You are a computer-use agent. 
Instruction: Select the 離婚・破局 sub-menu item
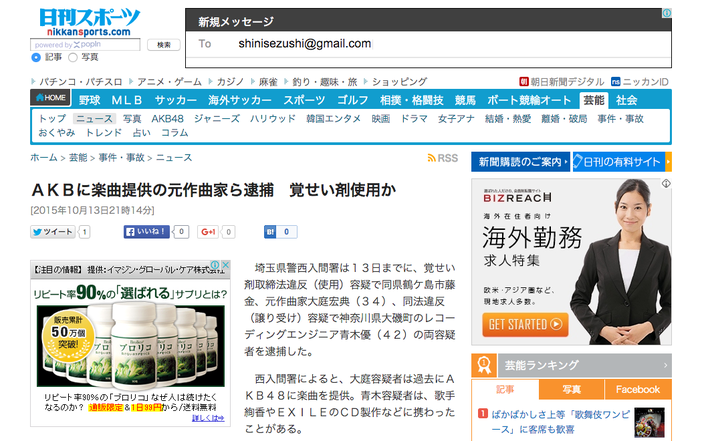coord(564,119)
